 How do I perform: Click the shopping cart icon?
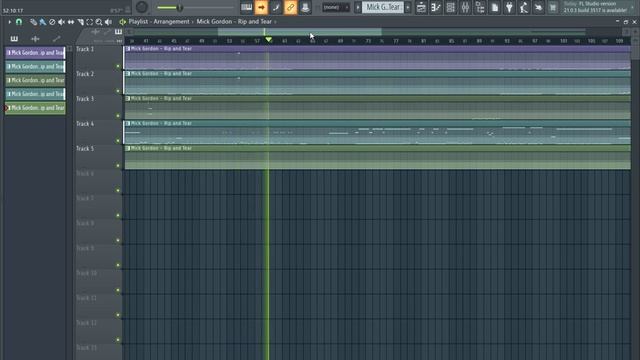coord(553,7)
